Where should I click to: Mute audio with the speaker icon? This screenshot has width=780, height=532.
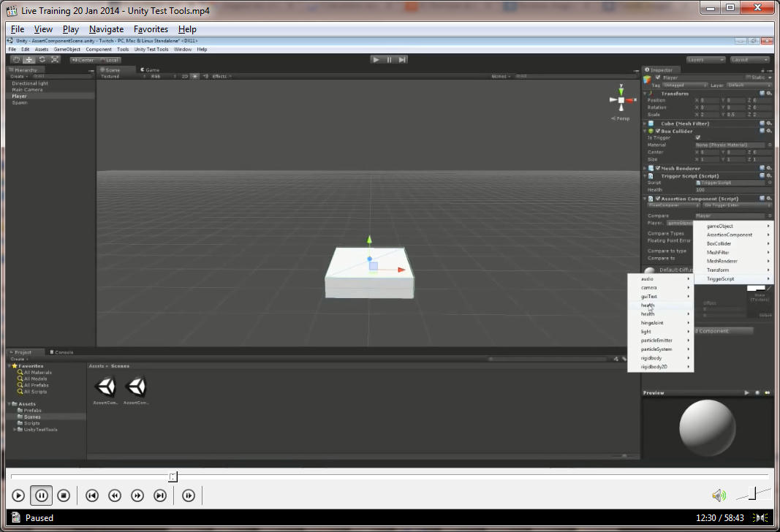(x=719, y=495)
